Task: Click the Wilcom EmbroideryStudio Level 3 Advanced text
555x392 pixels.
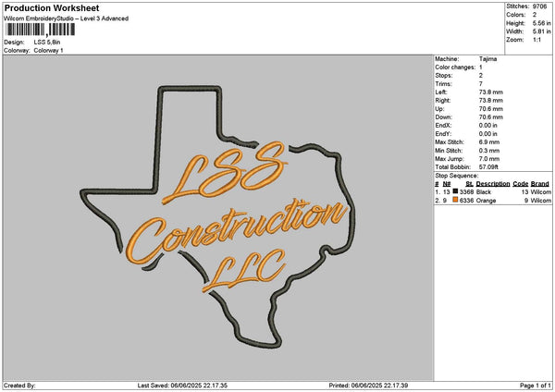Action: point(67,18)
